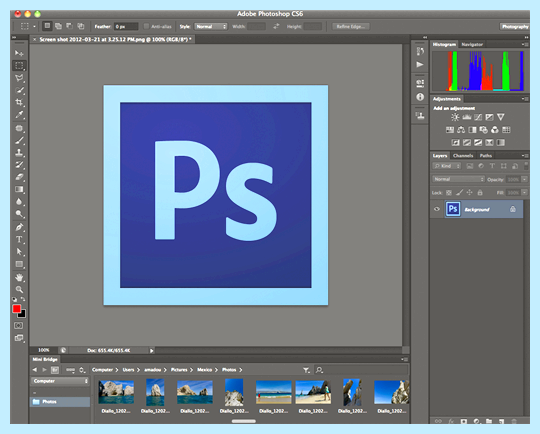
Task: Open the Actions panel play icon
Action: click(x=420, y=64)
